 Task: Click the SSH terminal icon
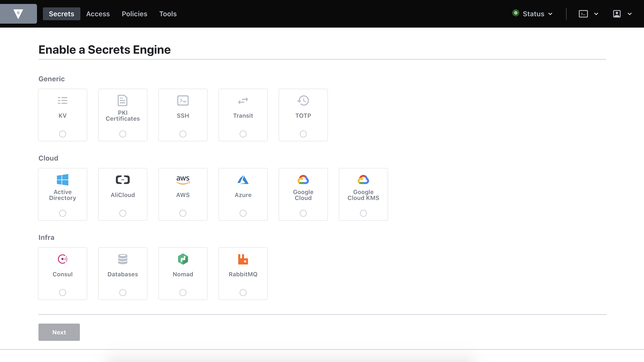(x=183, y=101)
